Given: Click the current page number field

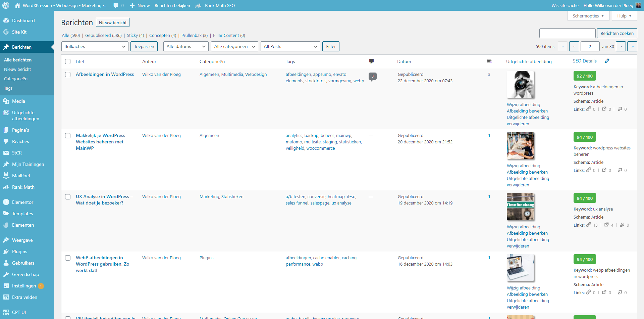Looking at the screenshot, I should [x=590, y=46].
